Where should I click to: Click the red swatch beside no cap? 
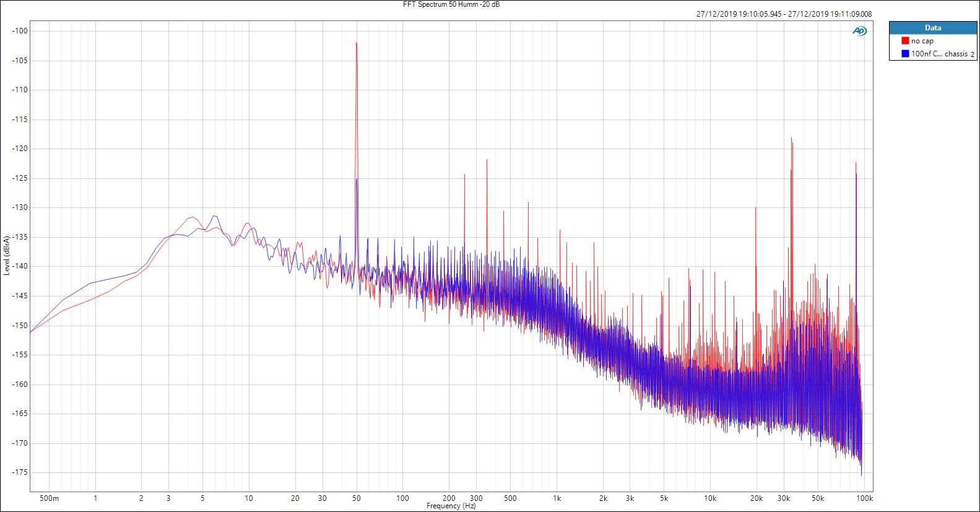(905, 41)
